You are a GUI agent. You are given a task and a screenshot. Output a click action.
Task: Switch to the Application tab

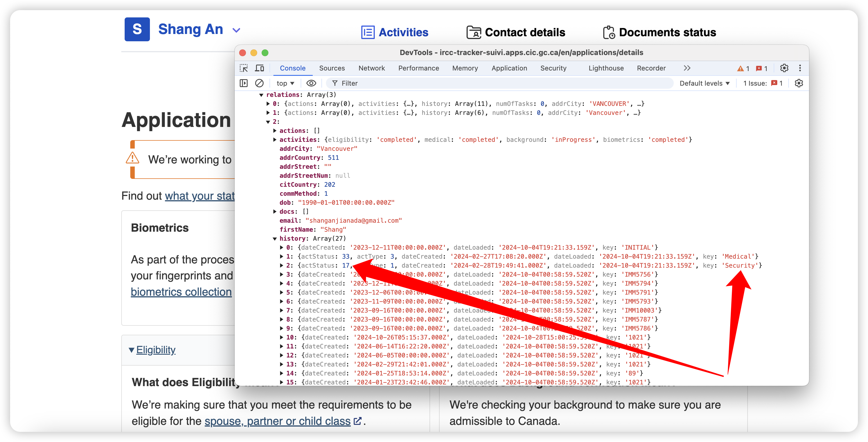[509, 68]
